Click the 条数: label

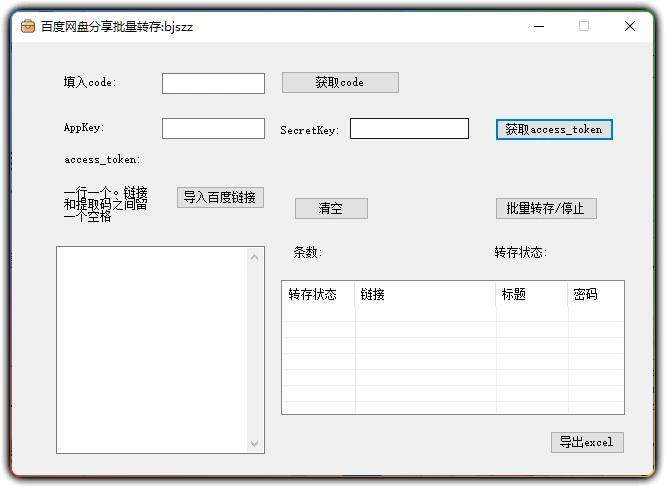click(x=308, y=252)
